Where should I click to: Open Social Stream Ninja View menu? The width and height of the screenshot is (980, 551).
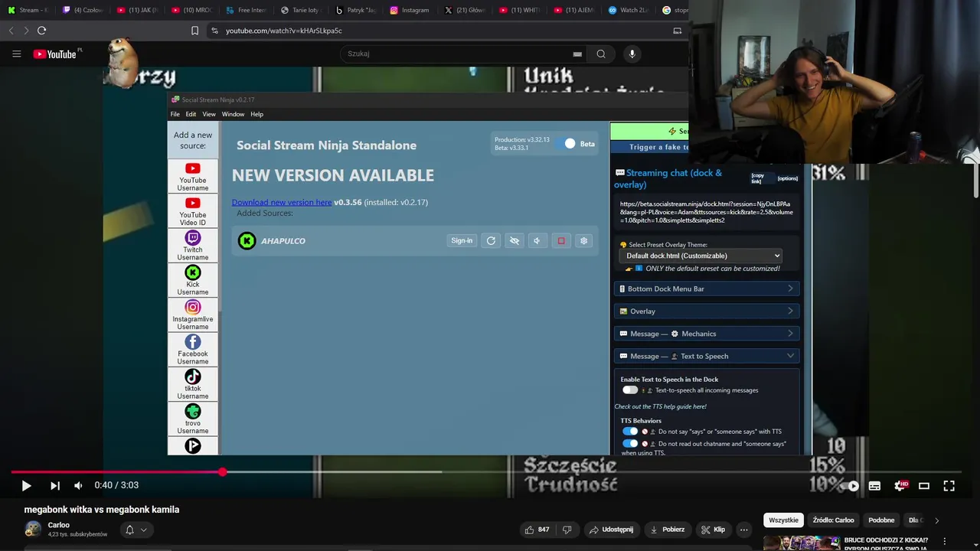coord(209,114)
